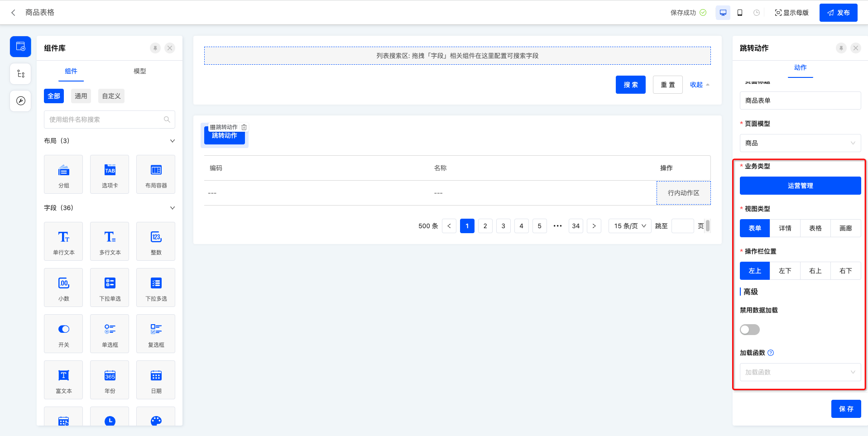The height and width of the screenshot is (436, 868).
Task: Select the 富文本 rich text component
Action: tap(63, 380)
